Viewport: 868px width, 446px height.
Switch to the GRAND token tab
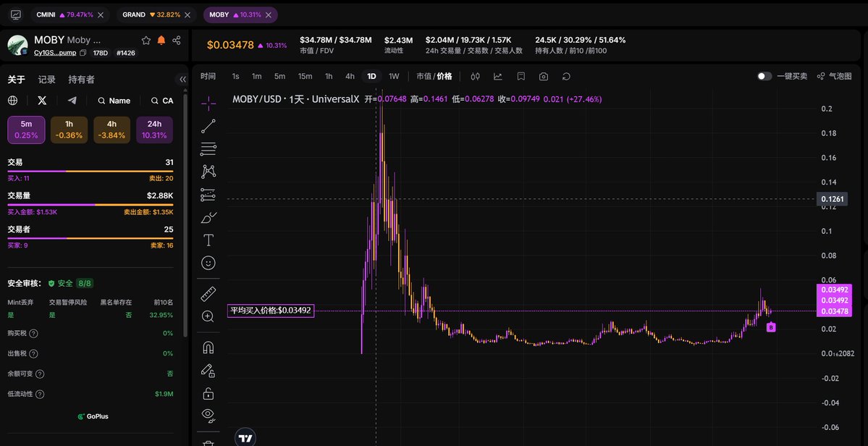point(156,15)
